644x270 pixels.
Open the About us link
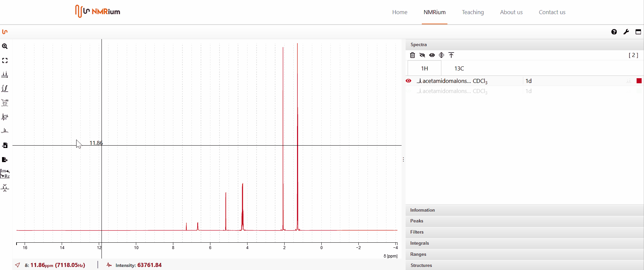point(511,12)
